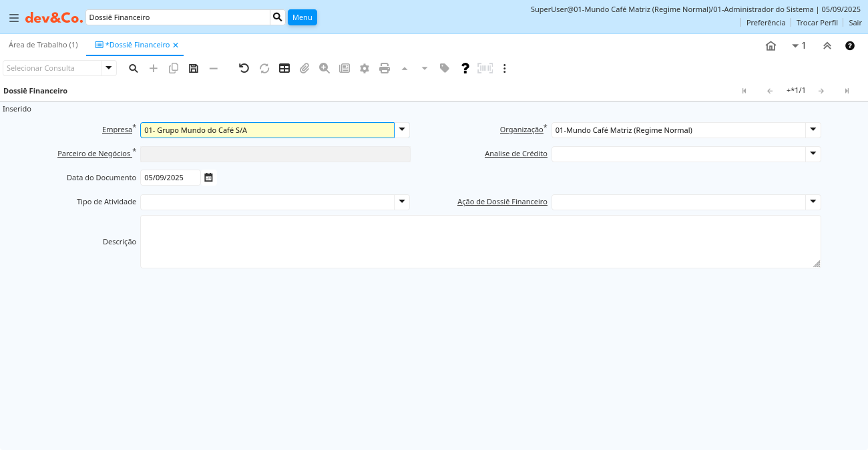The height and width of the screenshot is (450, 868).
Task: Expand the Empresa dropdown list
Action: coord(402,130)
